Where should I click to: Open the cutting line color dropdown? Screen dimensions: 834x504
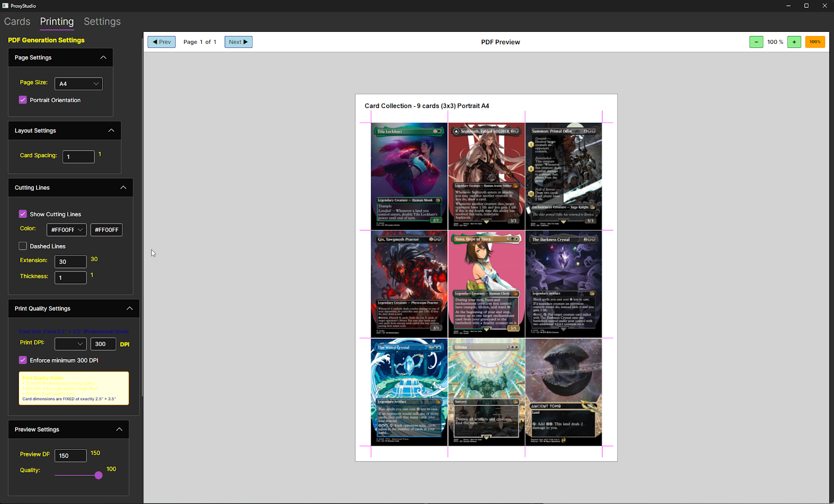pos(67,230)
